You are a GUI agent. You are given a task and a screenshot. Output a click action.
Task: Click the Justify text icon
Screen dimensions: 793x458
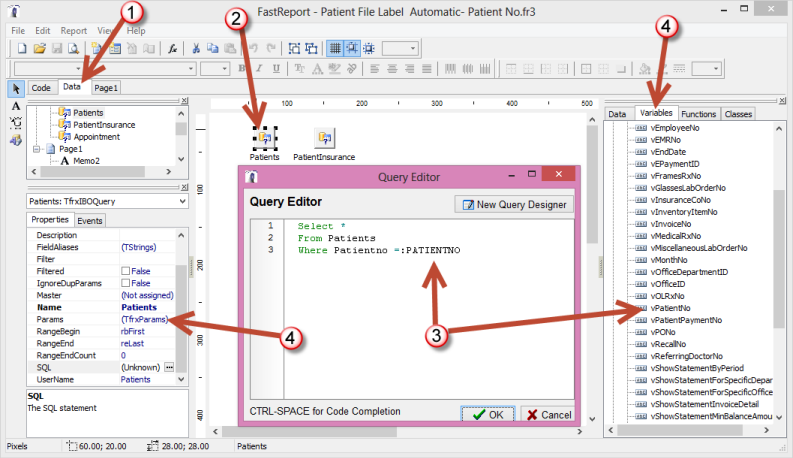[x=427, y=68]
